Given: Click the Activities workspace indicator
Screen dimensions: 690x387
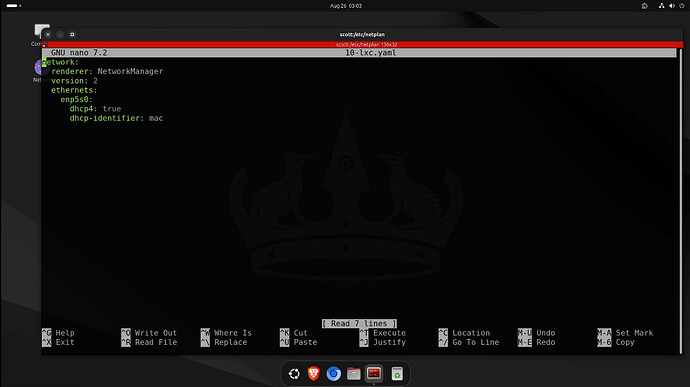Looking at the screenshot, I should [14, 6].
